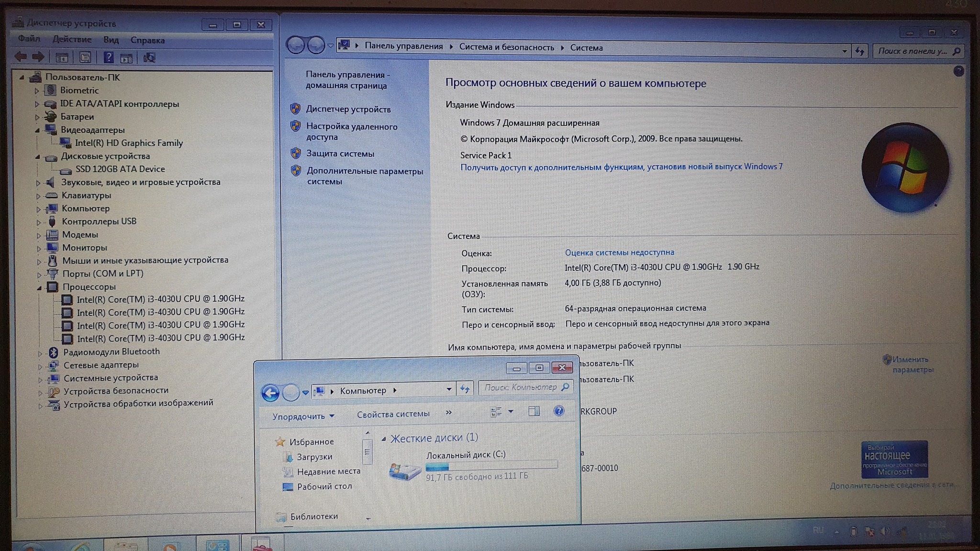Image resolution: width=980 pixels, height=551 pixels.
Task: Click the blue question-mark Help toolbar icon
Action: coord(109,57)
